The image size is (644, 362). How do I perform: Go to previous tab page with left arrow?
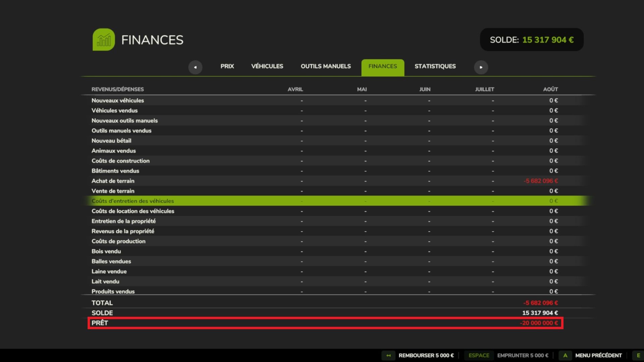(x=195, y=67)
